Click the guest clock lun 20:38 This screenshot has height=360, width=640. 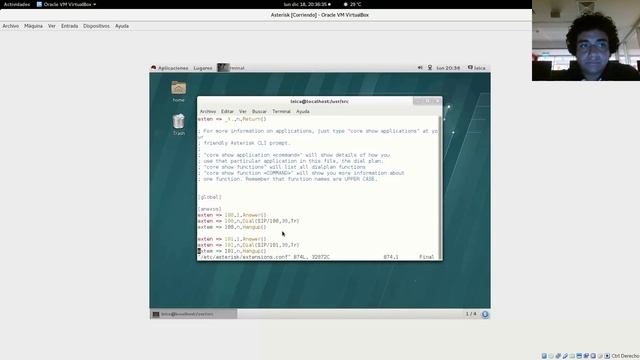[x=448, y=68]
